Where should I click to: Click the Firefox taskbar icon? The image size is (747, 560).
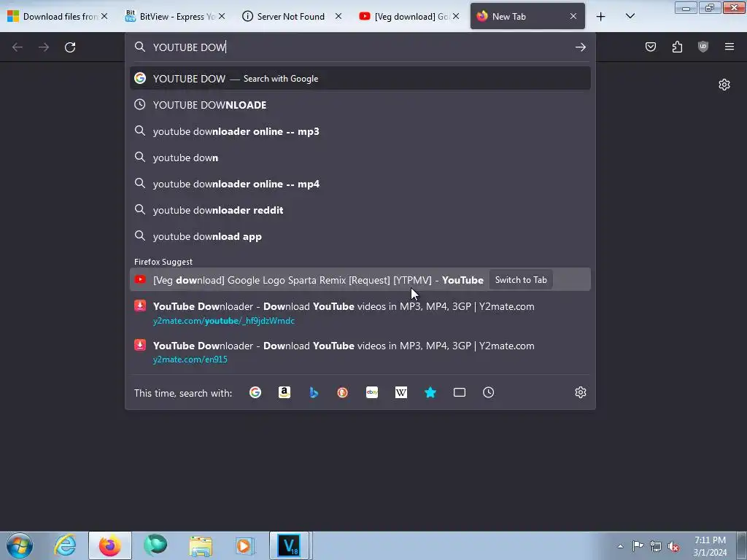point(110,545)
